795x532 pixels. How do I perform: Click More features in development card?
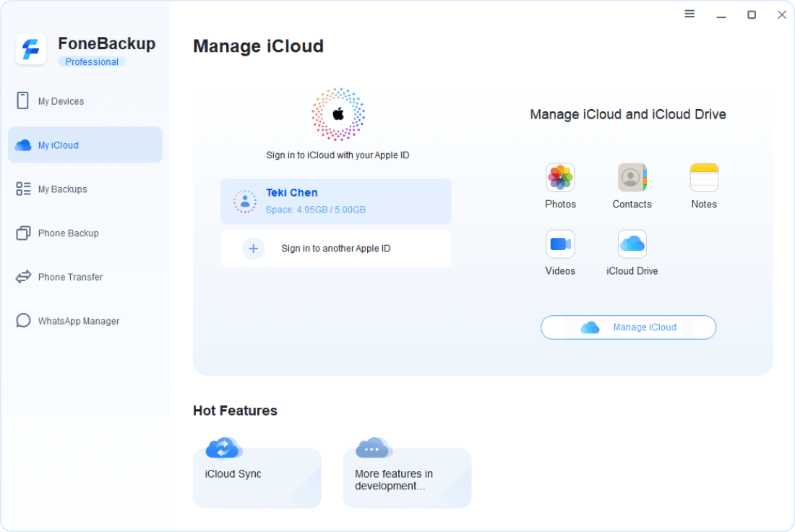[x=407, y=477]
